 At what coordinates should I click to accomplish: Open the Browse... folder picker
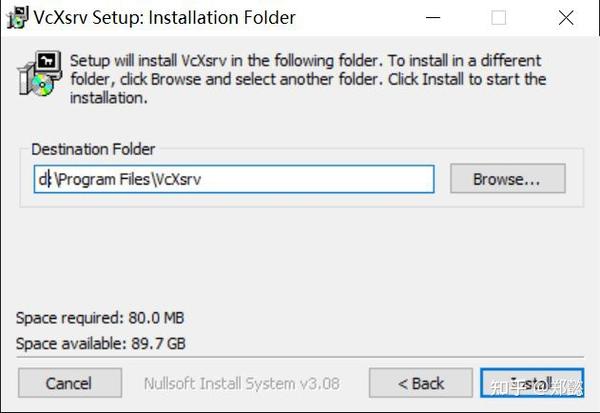pyautogui.click(x=508, y=179)
